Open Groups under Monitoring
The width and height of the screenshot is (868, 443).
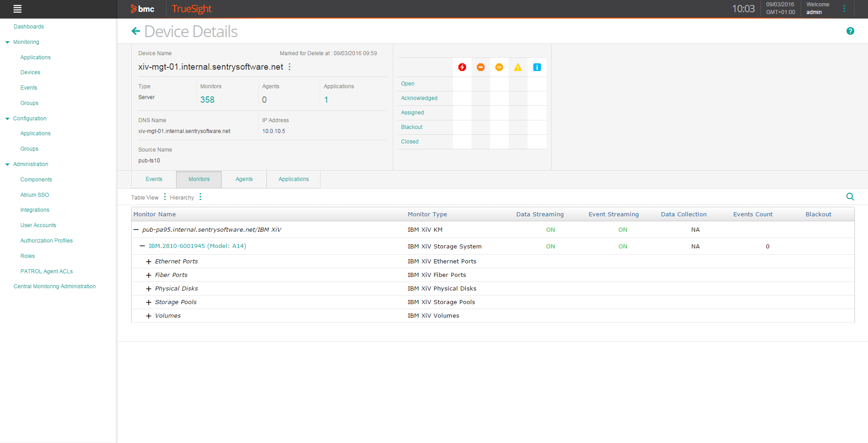[x=29, y=103]
